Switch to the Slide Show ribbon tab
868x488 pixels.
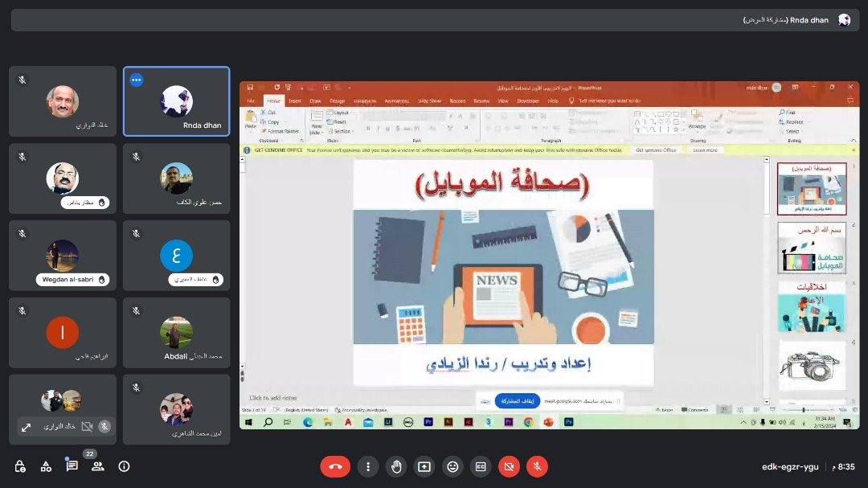click(429, 101)
